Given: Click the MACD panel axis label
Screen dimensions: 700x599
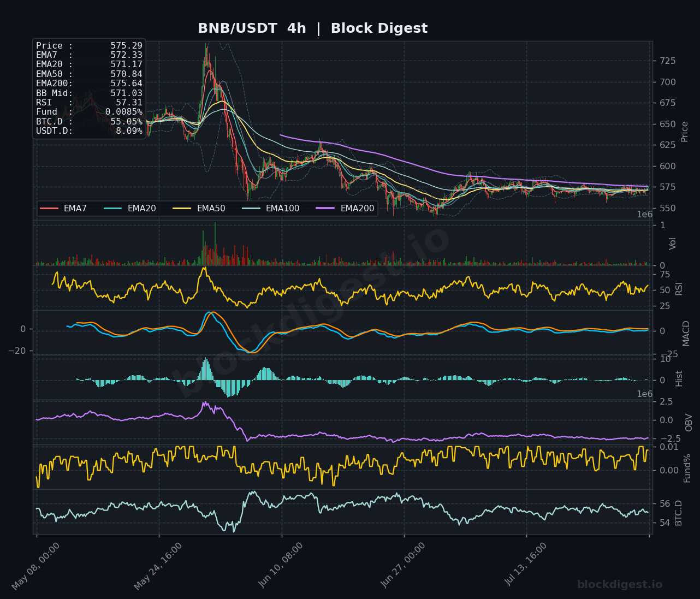Looking at the screenshot, I should coord(686,333).
